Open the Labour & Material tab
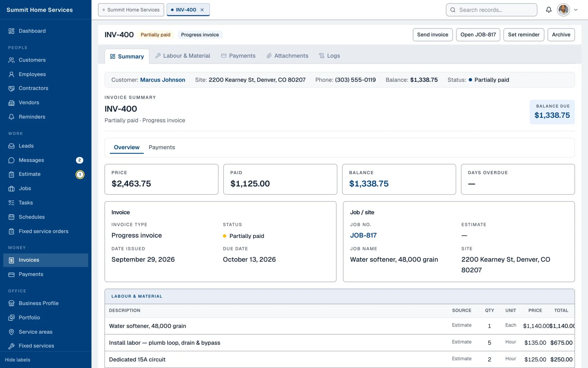 (183, 56)
